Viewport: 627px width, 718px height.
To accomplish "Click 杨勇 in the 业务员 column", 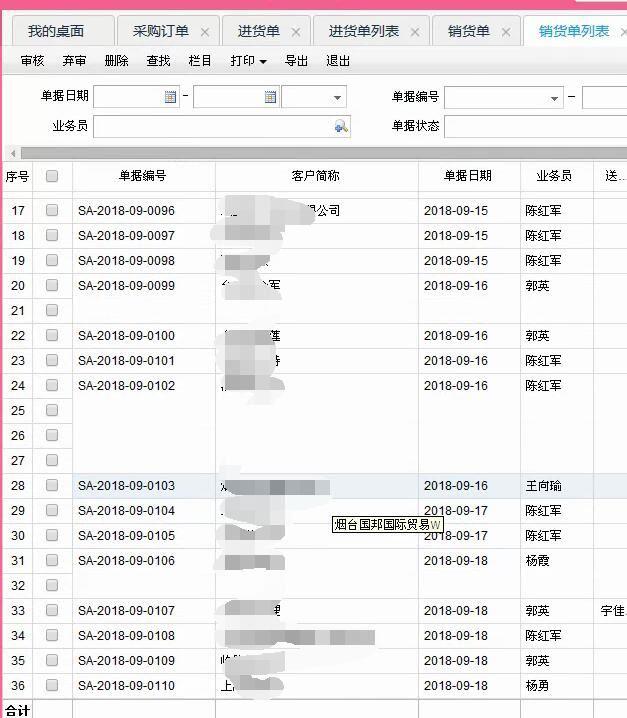I will click(537, 686).
